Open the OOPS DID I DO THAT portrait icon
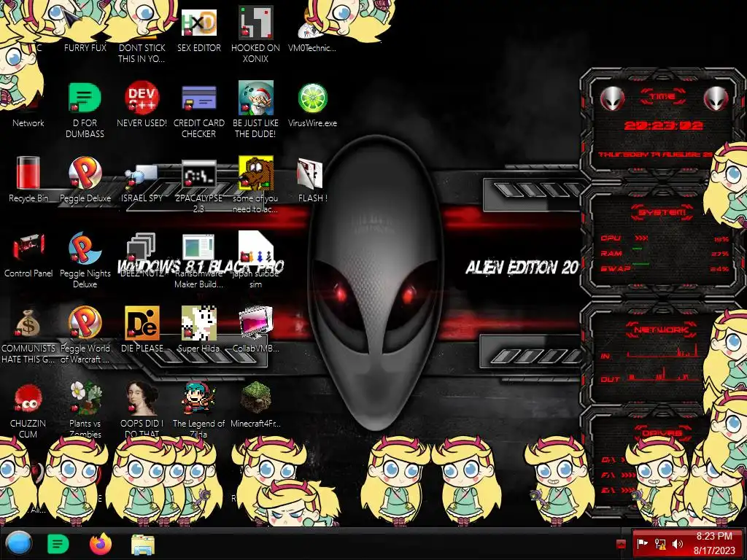This screenshot has height=560, width=747. click(142, 397)
